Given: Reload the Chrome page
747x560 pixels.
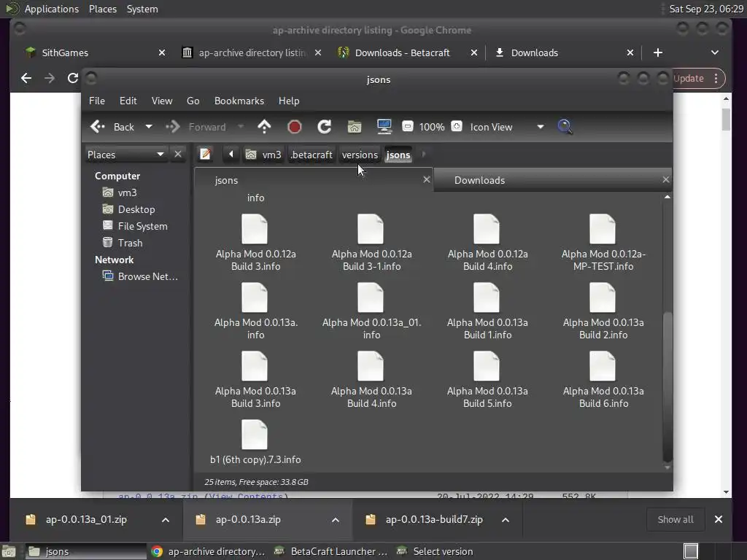Looking at the screenshot, I should tap(72, 78).
